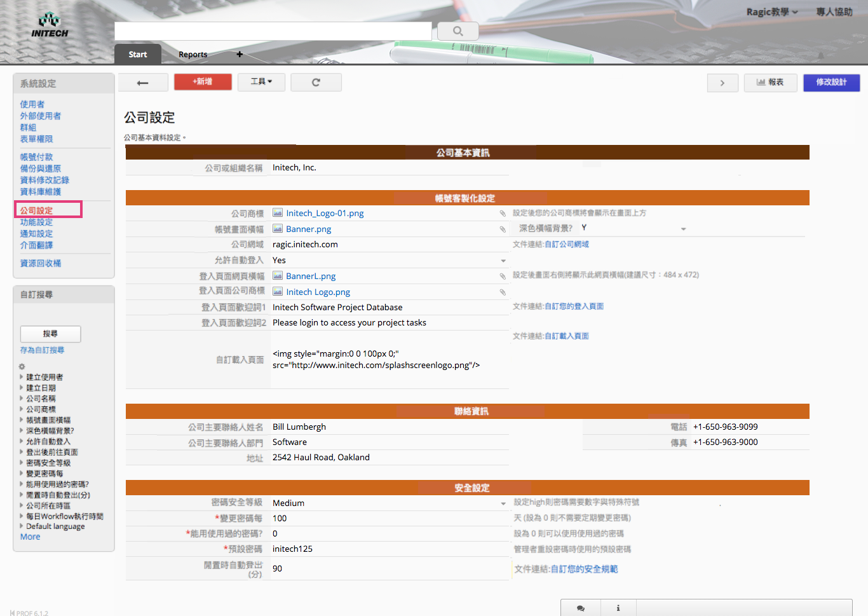This screenshot has height=616, width=868.
Task: Open the Initech Logo.png file link
Action: point(318,292)
